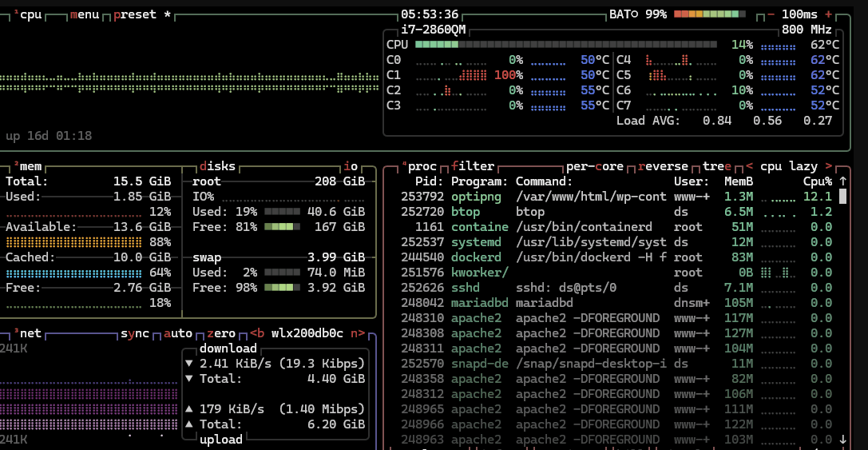Click the disks panel label
This screenshot has width=868, height=450.
[x=217, y=166]
